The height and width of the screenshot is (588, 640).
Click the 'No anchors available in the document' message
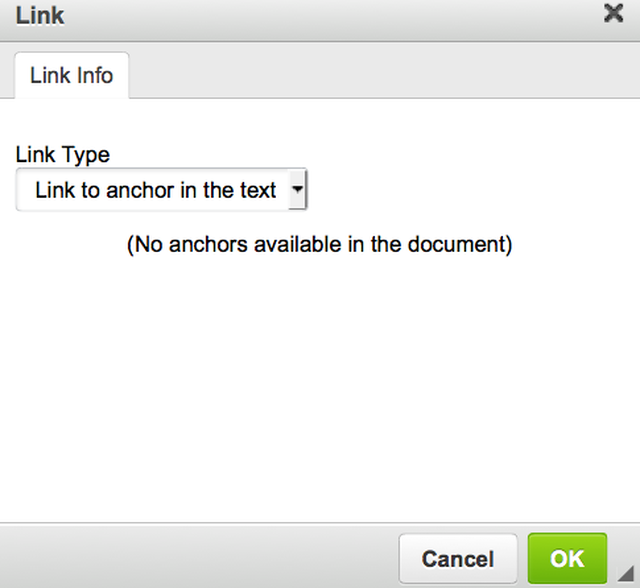pyautogui.click(x=319, y=244)
